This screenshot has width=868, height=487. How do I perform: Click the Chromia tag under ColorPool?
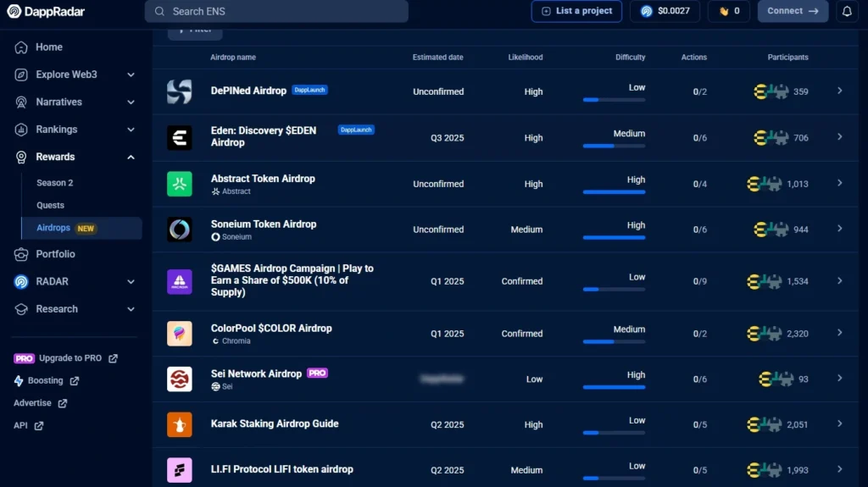coord(231,340)
